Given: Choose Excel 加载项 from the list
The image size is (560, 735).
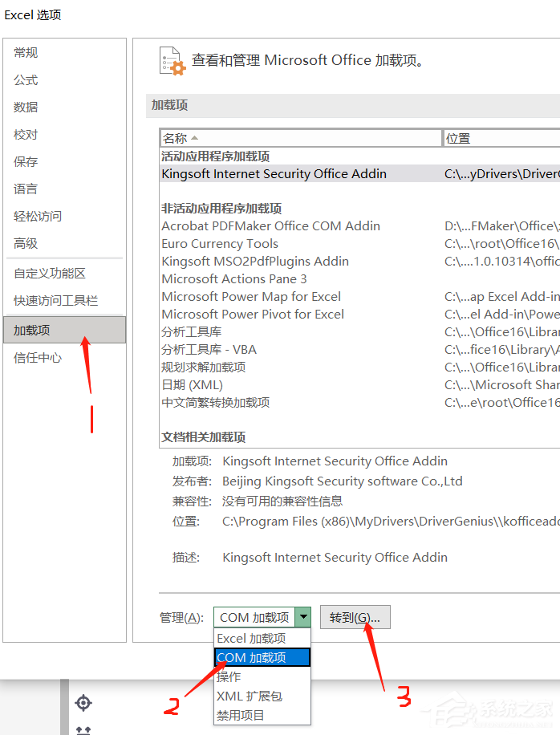Looking at the screenshot, I should click(262, 639).
